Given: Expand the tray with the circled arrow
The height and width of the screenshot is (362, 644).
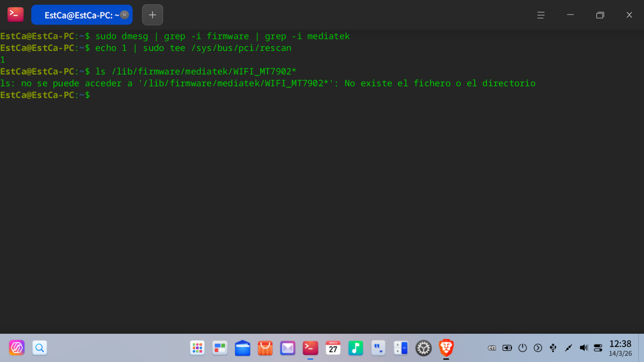Looking at the screenshot, I should 538,348.
